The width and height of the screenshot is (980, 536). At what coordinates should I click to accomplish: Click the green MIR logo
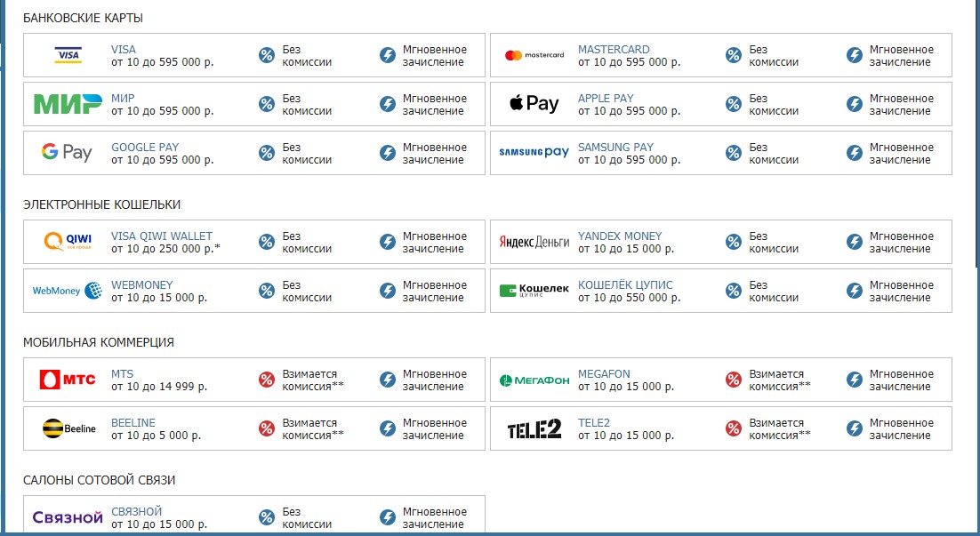coord(68,105)
